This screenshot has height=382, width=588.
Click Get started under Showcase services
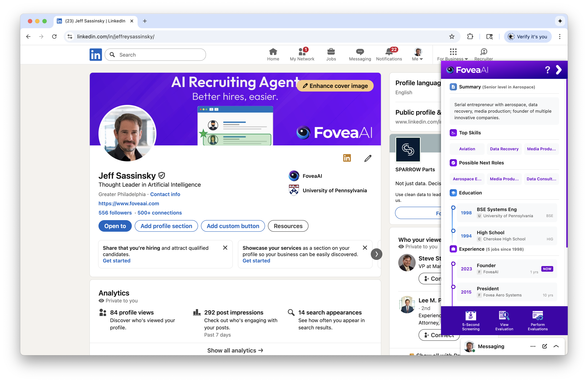coord(256,261)
